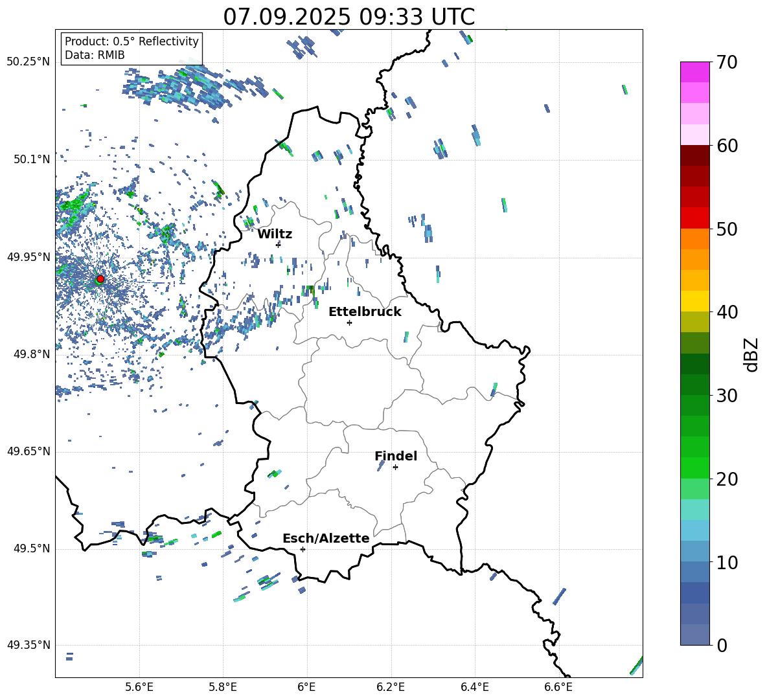Click the 6.4°E longitude label
This screenshot has height=700, width=767.
coord(474,687)
